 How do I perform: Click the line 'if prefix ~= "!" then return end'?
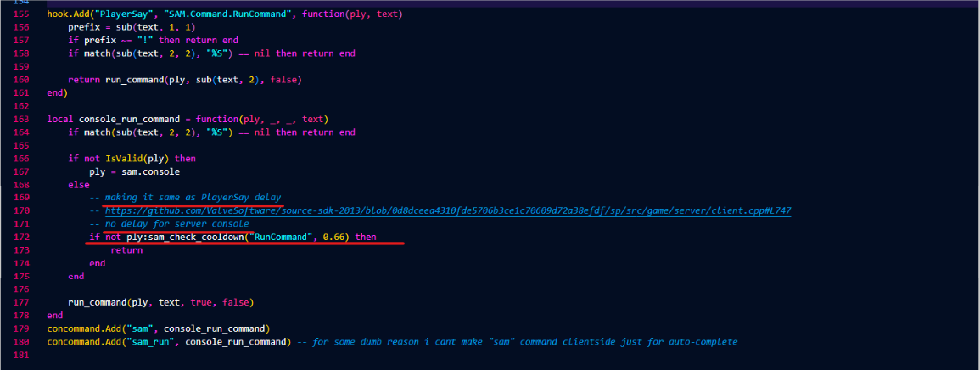pos(153,40)
